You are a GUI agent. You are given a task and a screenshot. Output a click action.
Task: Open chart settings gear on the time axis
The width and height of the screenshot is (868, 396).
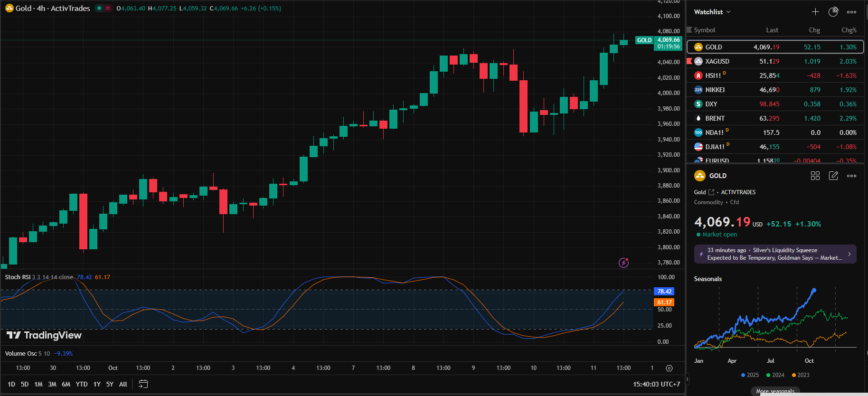click(x=669, y=368)
